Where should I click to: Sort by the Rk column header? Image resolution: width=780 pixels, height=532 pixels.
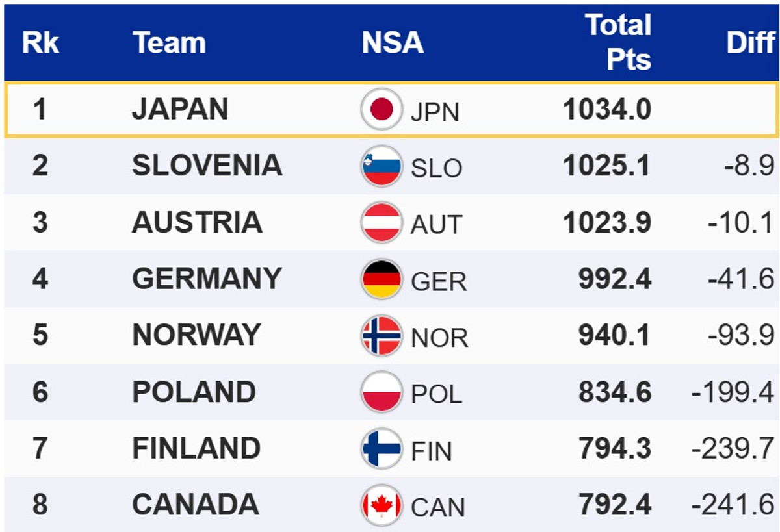point(40,43)
